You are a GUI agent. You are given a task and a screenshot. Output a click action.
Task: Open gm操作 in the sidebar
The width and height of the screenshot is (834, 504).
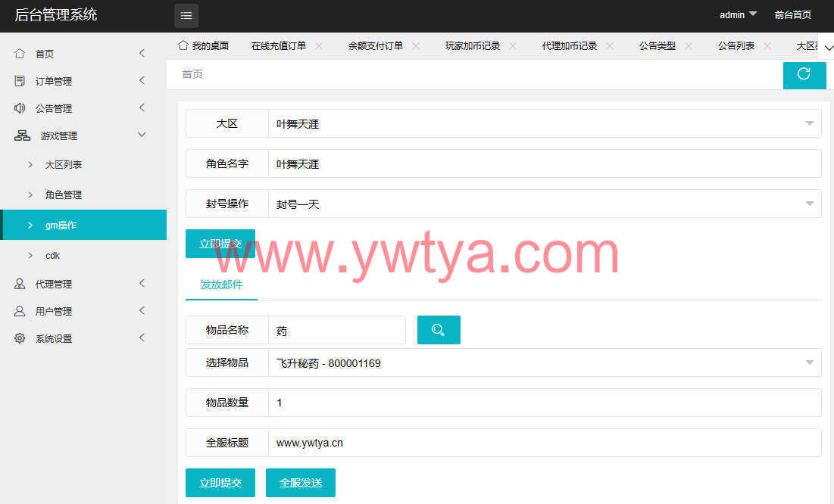click(x=84, y=225)
